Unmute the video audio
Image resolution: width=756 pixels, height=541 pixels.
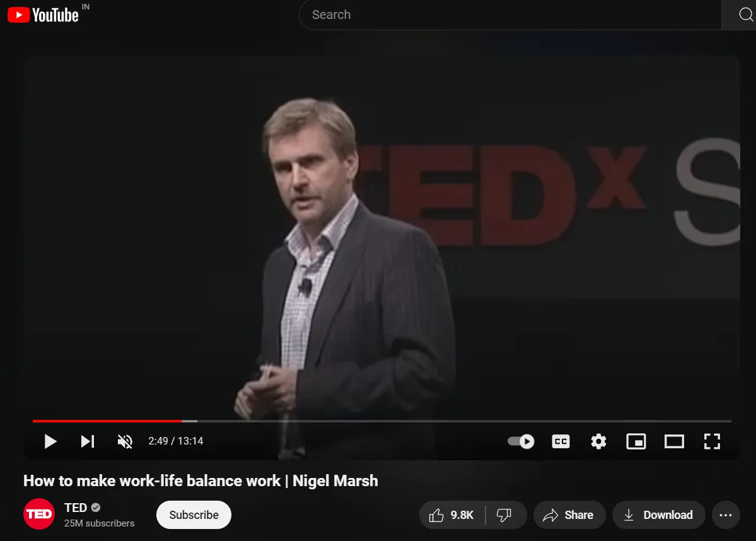pos(125,441)
